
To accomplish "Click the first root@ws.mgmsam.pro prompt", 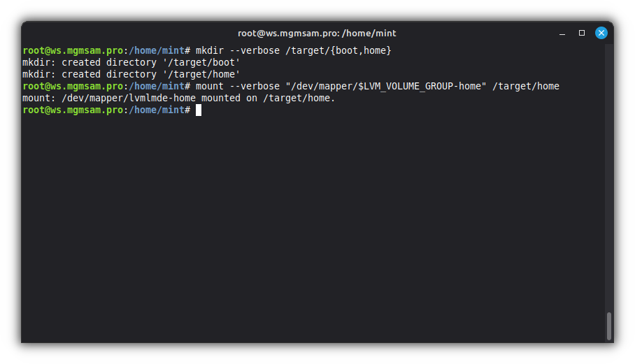I will pyautogui.click(x=73, y=50).
